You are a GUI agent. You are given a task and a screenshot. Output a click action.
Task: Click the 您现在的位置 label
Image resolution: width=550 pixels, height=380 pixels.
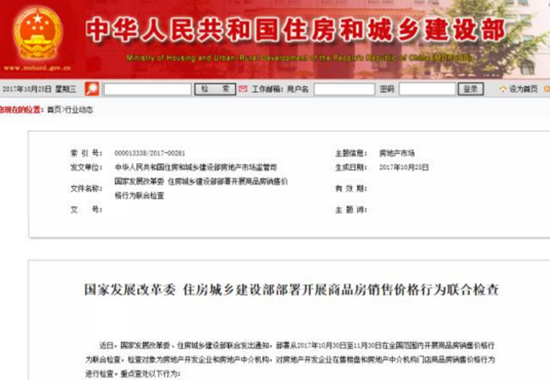point(22,110)
